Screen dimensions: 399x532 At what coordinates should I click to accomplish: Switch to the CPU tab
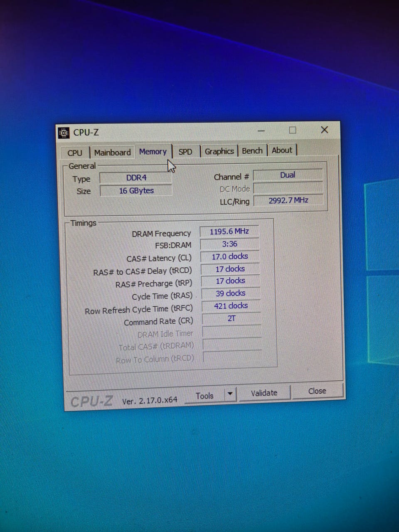75,153
